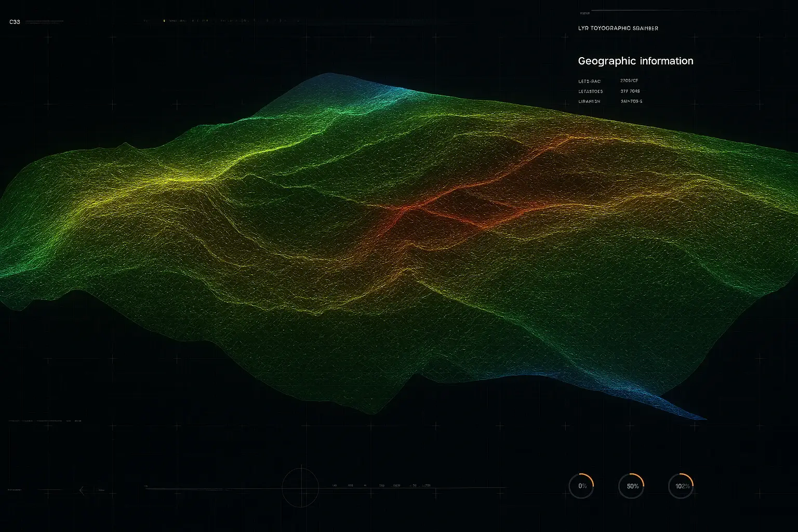Select the blue tip at terrain's lower right
Image resolution: width=798 pixels, height=532 pixels.
pyautogui.click(x=696, y=416)
